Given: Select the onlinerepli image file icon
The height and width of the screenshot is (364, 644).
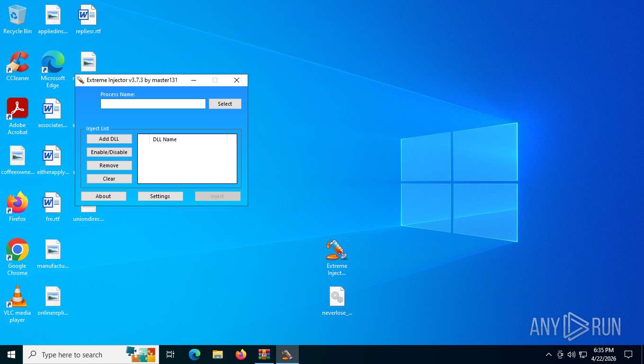Looking at the screenshot, I should pos(53,301).
